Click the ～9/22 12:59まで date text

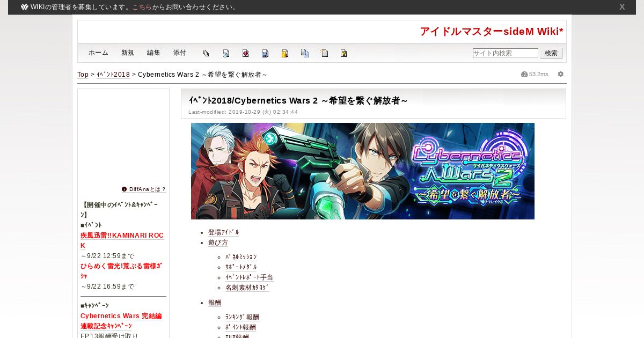[x=107, y=256]
